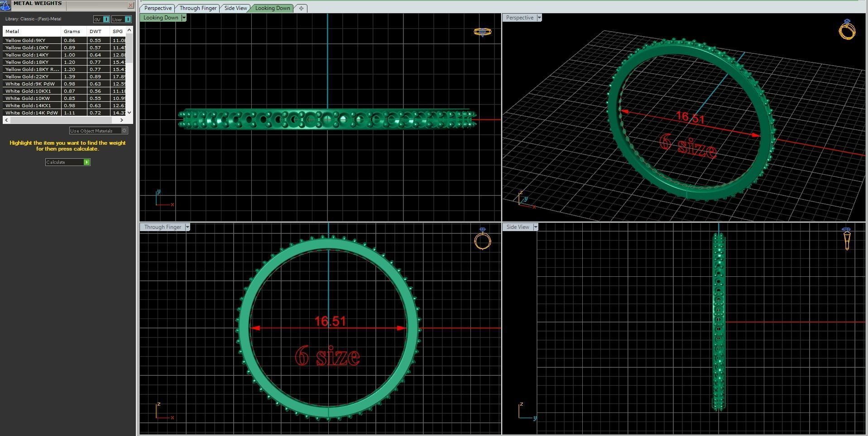Screen dimensions: 868x436
Task: Open the Side View viewport dropdown arrow
Action: (x=535, y=227)
